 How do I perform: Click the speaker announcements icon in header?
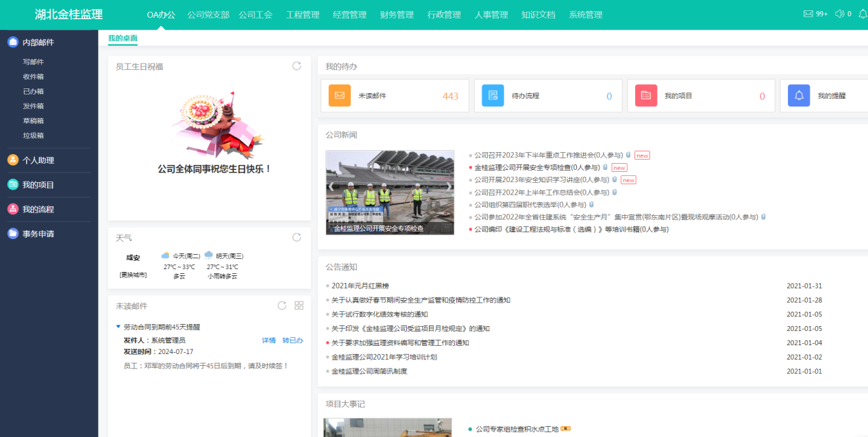point(839,14)
